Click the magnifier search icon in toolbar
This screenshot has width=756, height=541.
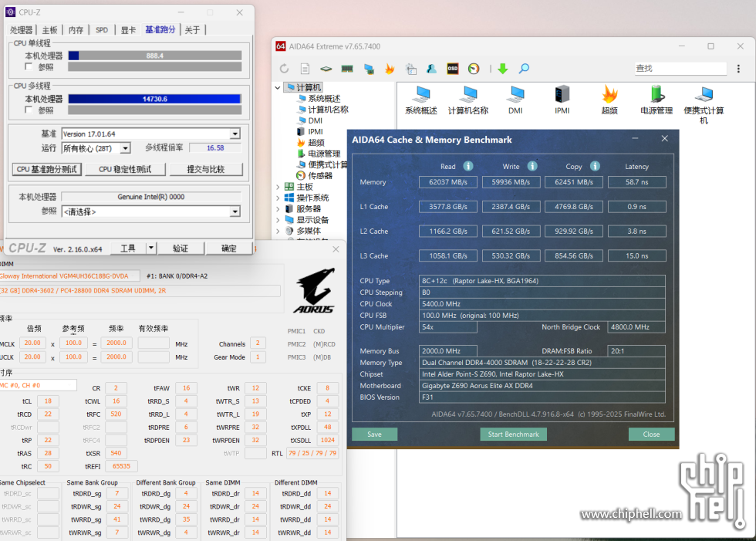[x=524, y=69]
